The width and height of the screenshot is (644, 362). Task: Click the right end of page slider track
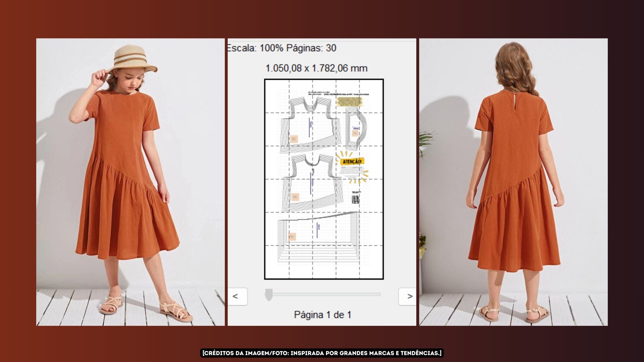379,294
